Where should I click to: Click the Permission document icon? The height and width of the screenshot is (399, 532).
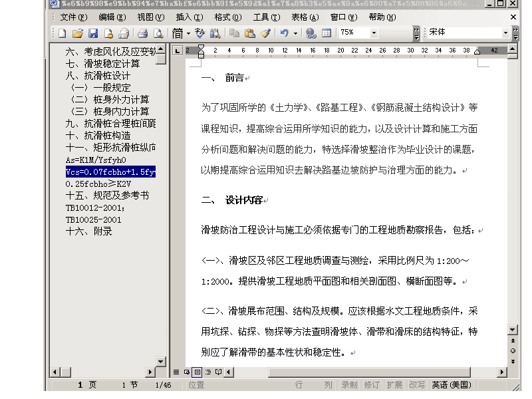point(108,33)
